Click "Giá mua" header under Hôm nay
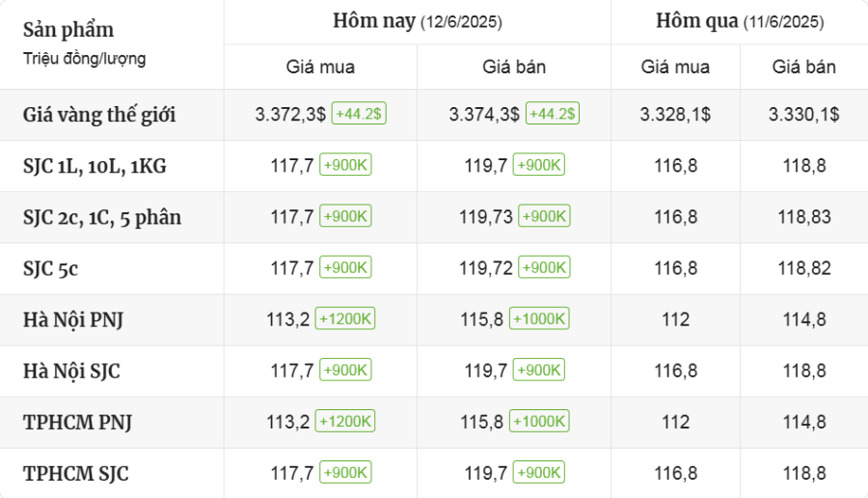Screen dimensions: 868x498 coord(320,67)
